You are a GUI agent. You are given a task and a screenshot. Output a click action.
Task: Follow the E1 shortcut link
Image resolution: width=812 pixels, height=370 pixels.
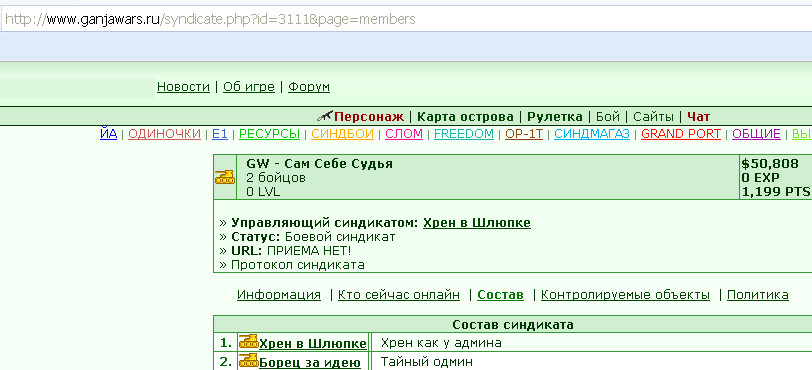click(220, 134)
